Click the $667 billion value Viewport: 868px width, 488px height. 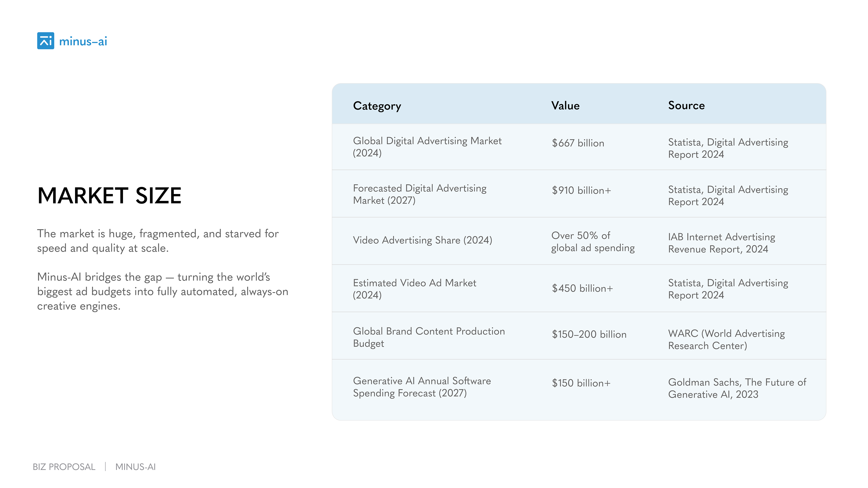point(578,143)
